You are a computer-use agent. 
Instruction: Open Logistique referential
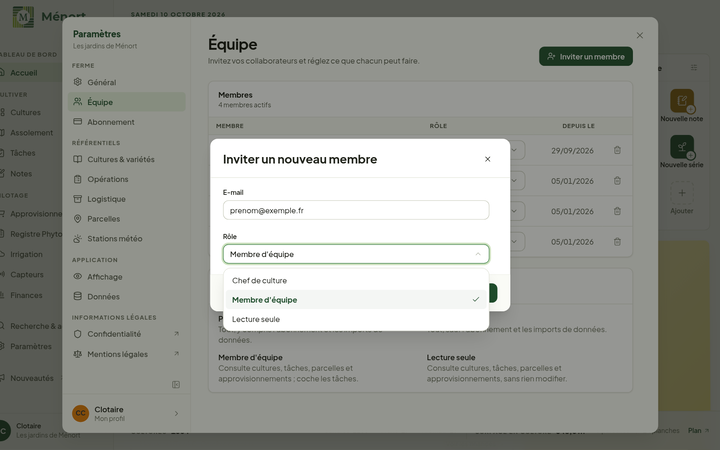(x=127, y=199)
